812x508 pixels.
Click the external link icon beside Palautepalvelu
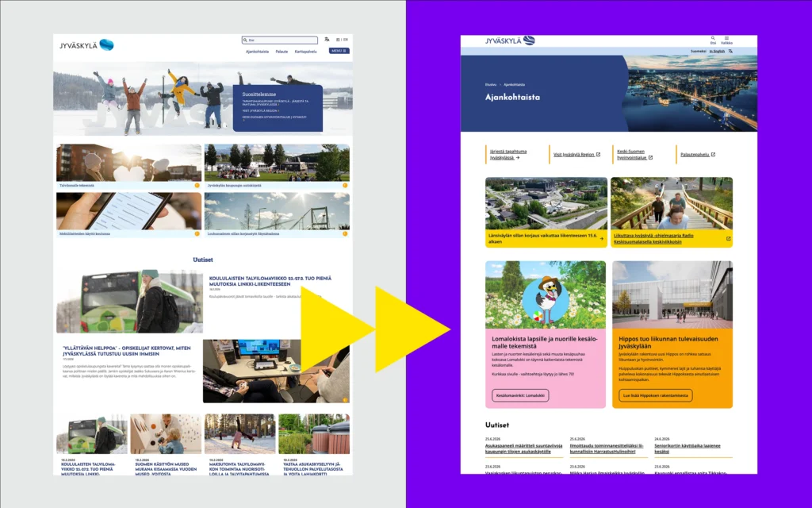point(713,155)
